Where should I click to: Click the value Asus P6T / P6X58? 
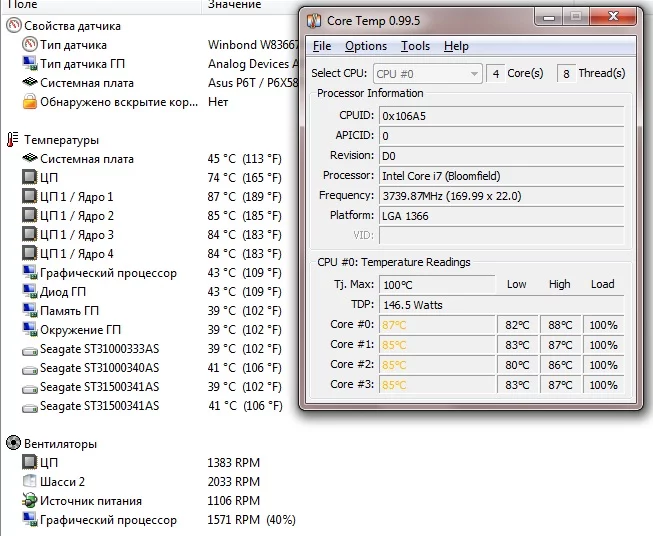[253, 82]
